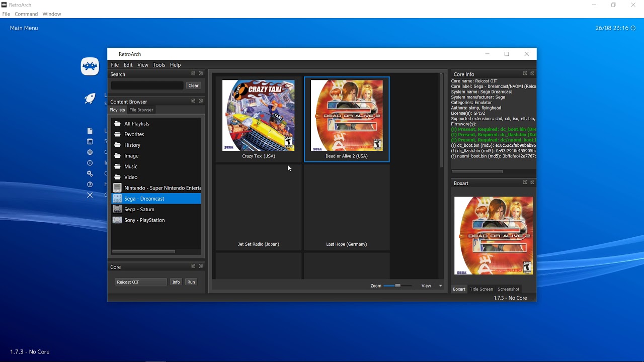Float the Content Browser panel

point(193,101)
